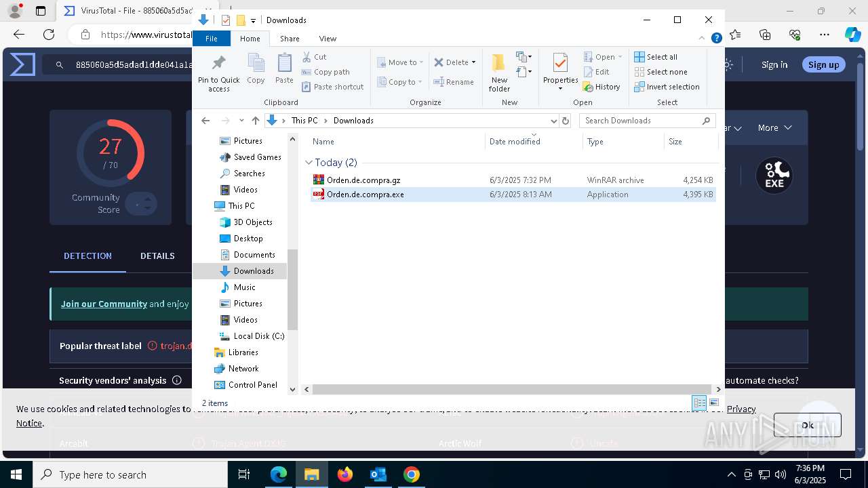Collapse the ribbon with chevron
The width and height of the screenshot is (868, 488).
tap(703, 39)
